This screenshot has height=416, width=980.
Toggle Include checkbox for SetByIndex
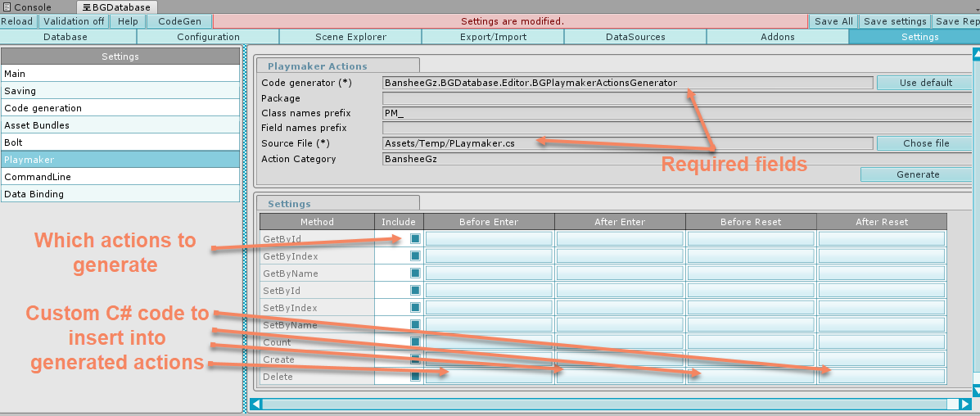tap(415, 308)
